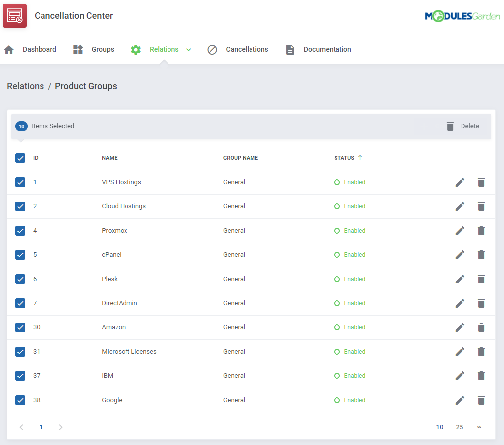The height and width of the screenshot is (445, 504).
Task: Uncheck the VPS Hostings row checkbox
Action: click(x=20, y=182)
